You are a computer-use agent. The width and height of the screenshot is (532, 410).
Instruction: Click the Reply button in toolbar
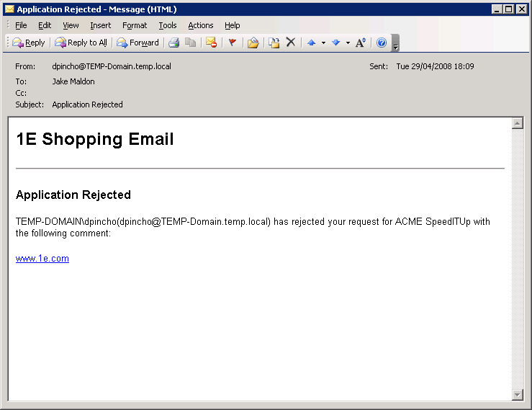pos(29,43)
